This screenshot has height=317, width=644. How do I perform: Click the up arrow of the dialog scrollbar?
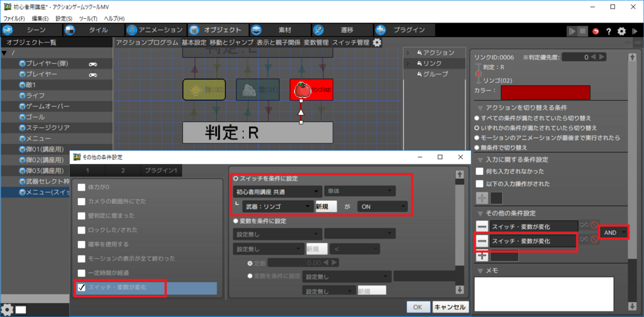click(460, 174)
